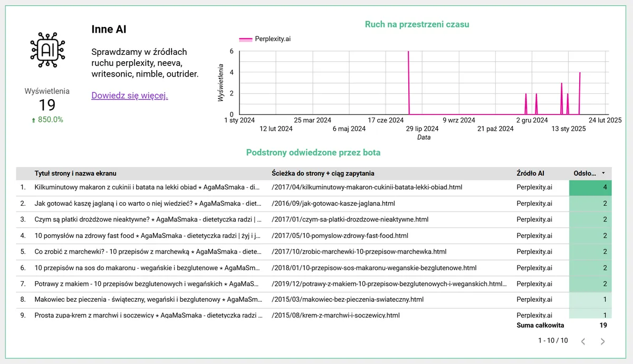The width and height of the screenshot is (633, 364).
Task: Click the 'Ruch na przestrzeni czasu' chart title
Action: [417, 24]
